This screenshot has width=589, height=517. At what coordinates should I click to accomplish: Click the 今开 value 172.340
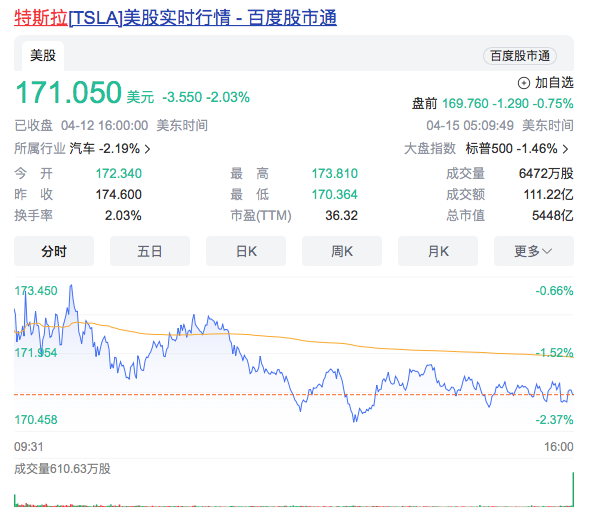coord(118,174)
